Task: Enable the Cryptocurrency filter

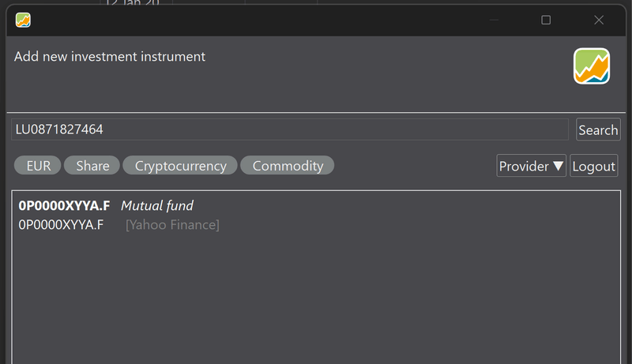Action: (180, 166)
